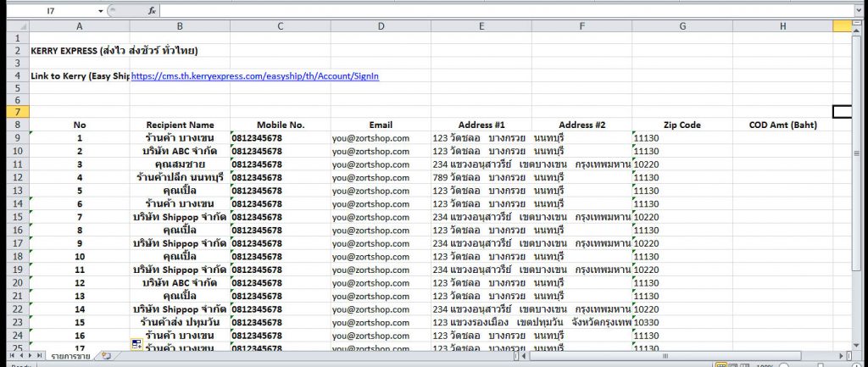Open the Name Box dropdown arrow
The height and width of the screenshot is (367, 868).
tap(101, 11)
